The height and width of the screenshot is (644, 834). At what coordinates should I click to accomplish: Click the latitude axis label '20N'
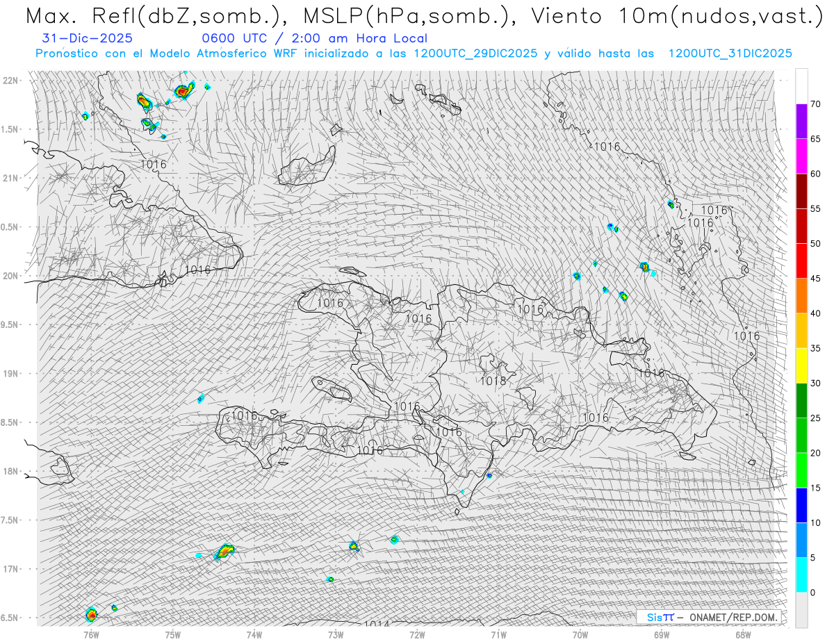11,276
